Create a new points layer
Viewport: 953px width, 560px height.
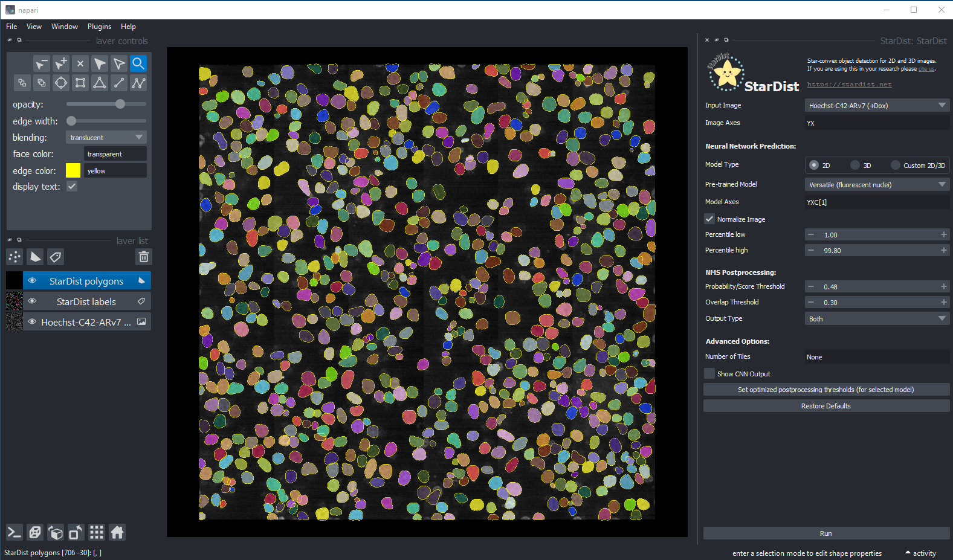[15, 257]
